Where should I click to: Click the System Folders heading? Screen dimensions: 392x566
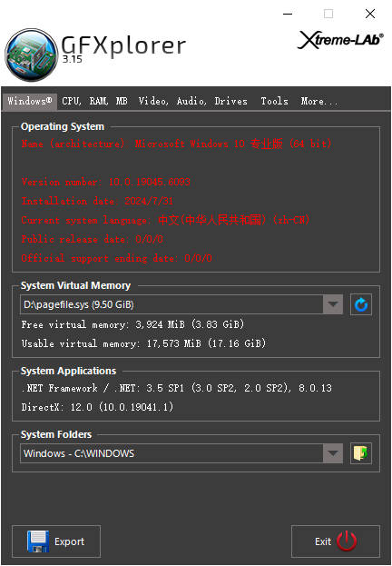point(56,434)
